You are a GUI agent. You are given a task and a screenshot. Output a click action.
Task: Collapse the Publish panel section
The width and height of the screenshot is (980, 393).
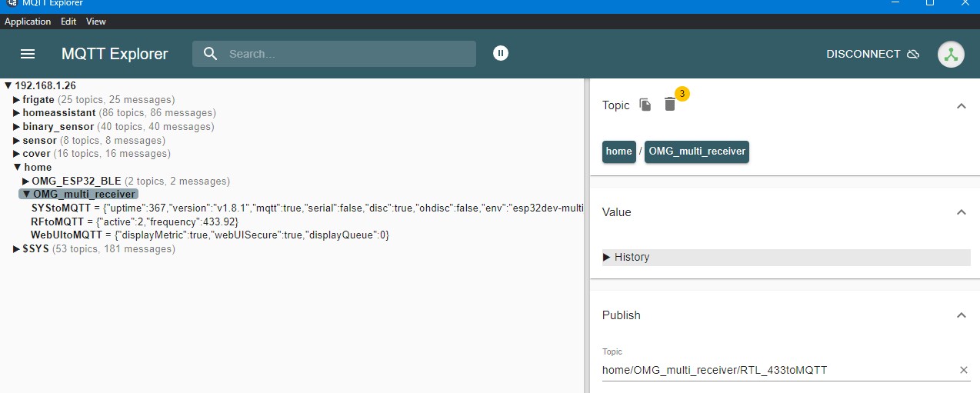click(x=961, y=315)
